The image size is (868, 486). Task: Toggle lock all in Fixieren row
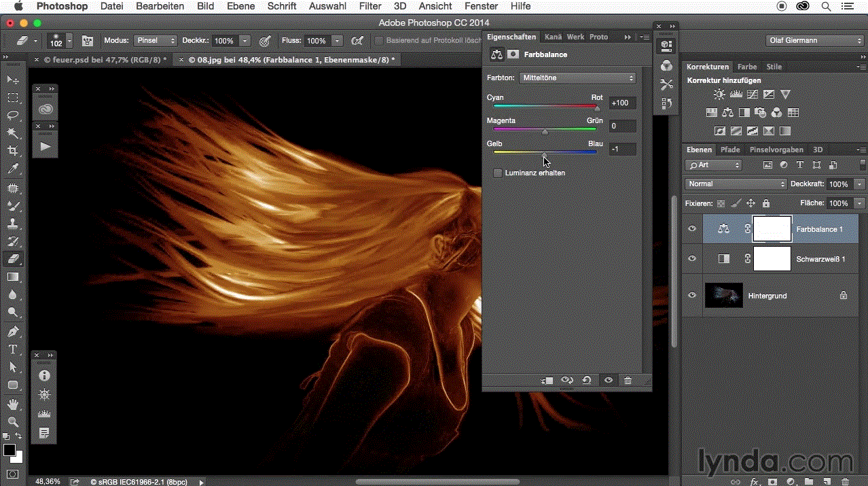766,203
